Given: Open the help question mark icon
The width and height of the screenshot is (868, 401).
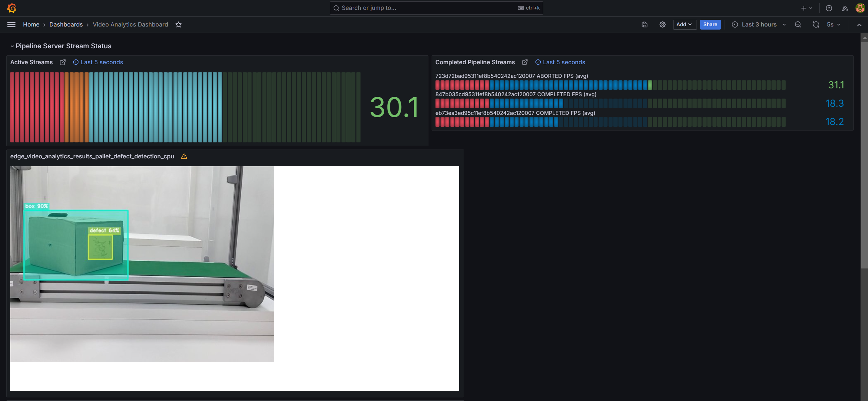Looking at the screenshot, I should tap(829, 8).
